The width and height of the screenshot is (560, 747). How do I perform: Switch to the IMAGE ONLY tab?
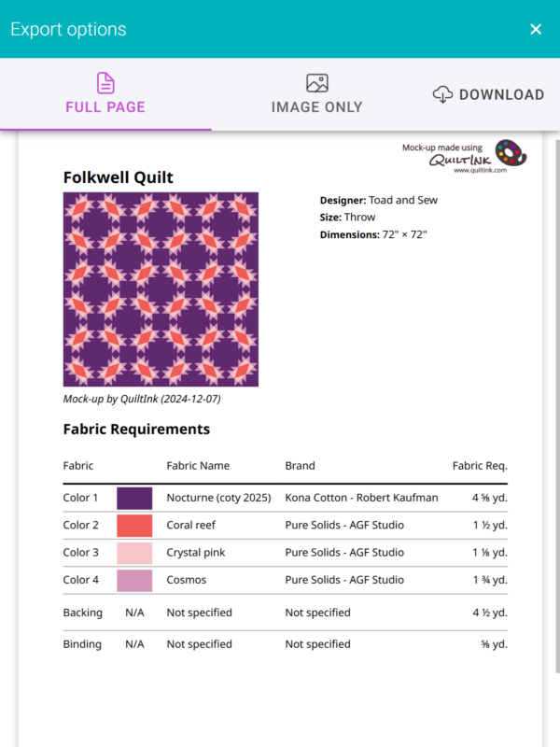coord(317,94)
